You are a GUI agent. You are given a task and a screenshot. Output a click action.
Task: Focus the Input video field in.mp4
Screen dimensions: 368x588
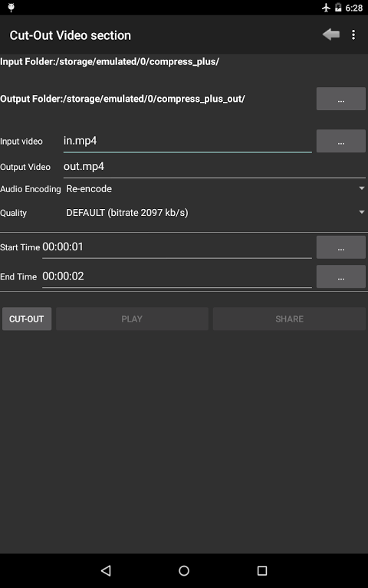[187, 142]
